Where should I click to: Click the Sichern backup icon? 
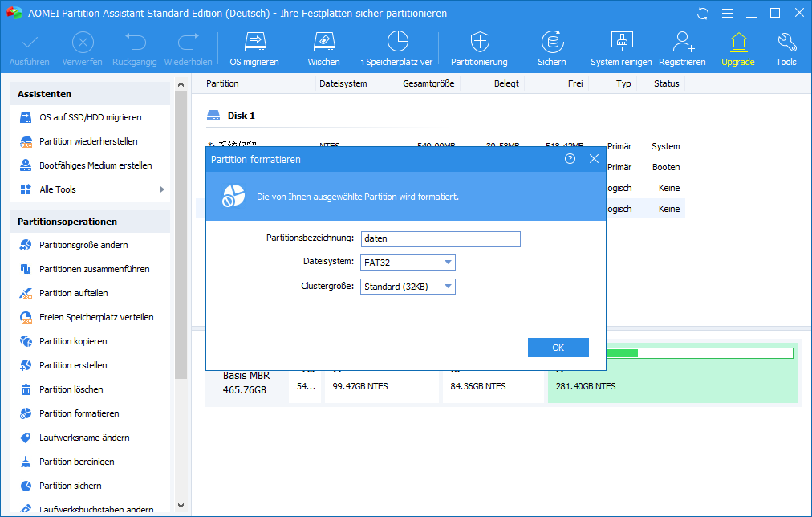tap(551, 48)
